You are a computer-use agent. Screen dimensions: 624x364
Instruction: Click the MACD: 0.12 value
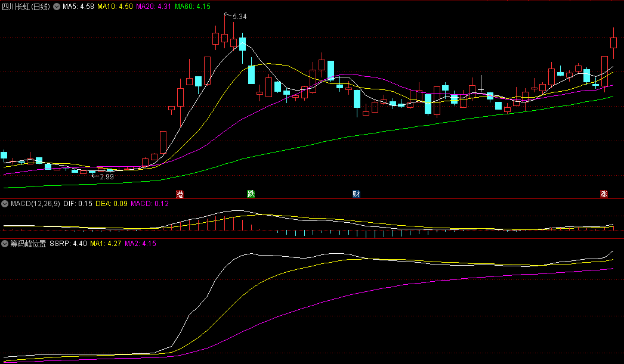(150, 204)
